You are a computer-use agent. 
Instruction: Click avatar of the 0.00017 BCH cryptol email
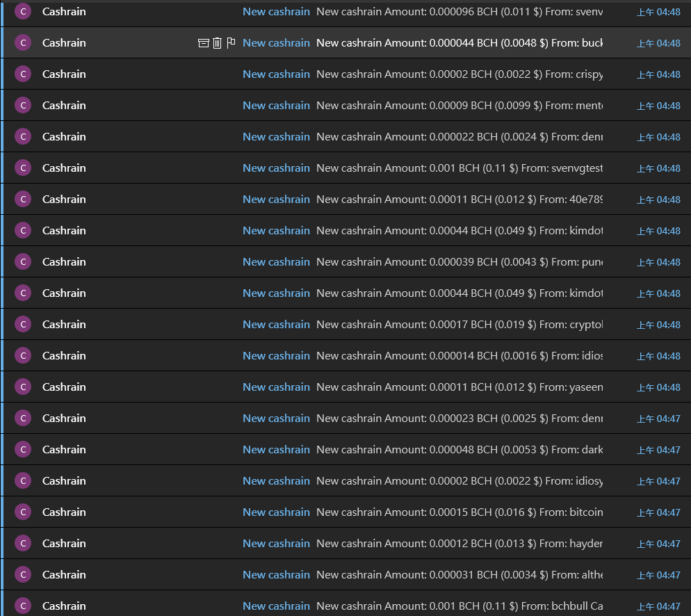click(x=23, y=324)
